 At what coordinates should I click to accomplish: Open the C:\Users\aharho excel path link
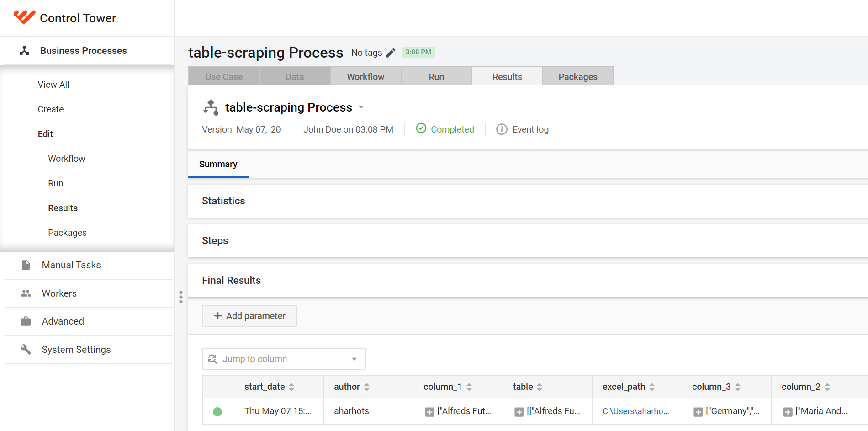[635, 411]
